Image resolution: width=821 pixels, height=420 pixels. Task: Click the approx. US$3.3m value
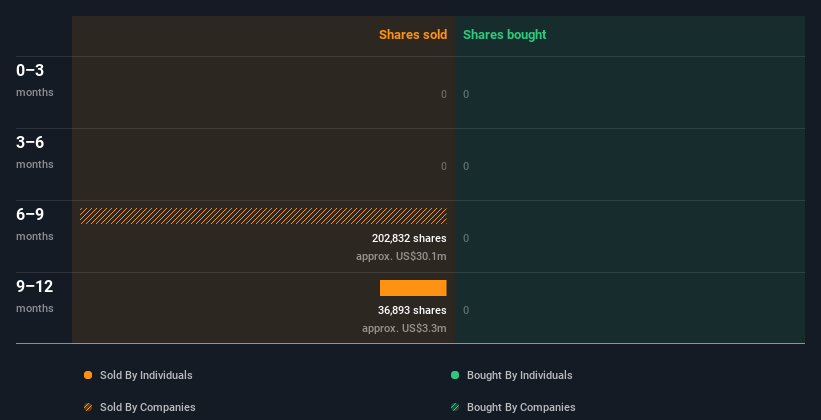click(x=404, y=328)
